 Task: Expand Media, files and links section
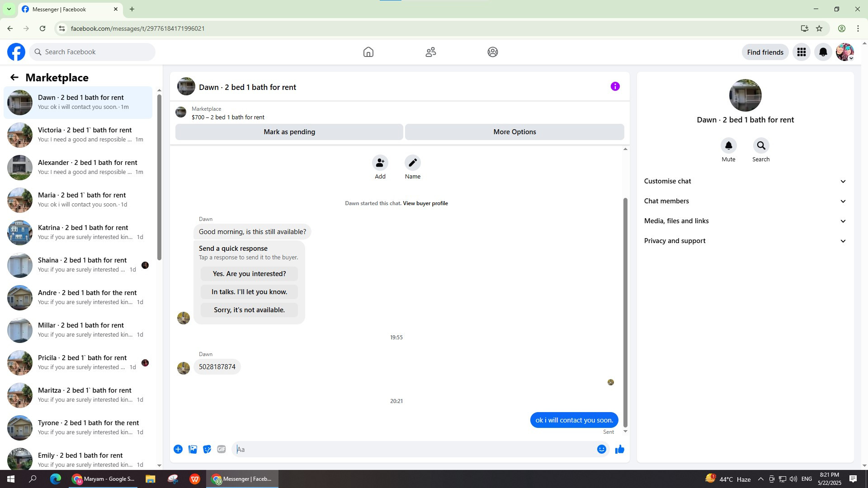tap(745, 221)
